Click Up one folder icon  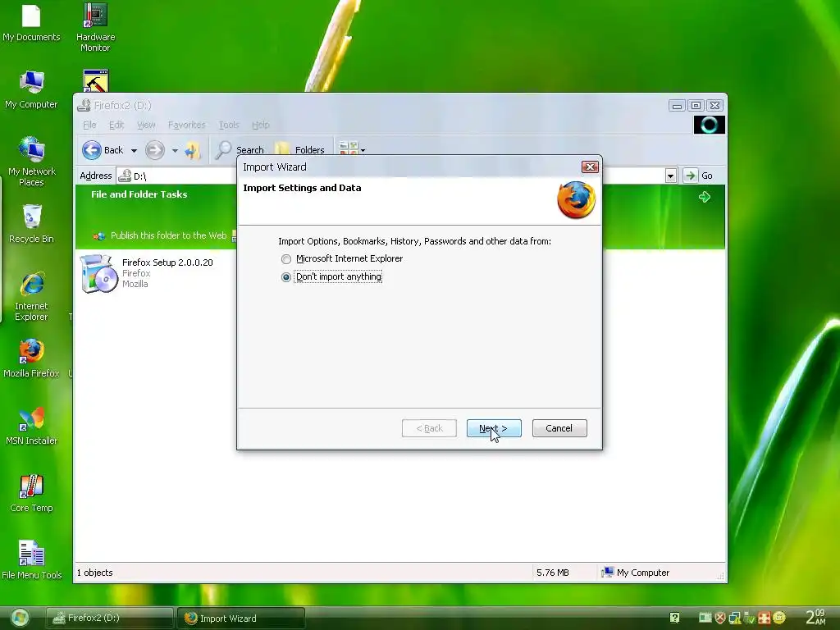click(192, 151)
